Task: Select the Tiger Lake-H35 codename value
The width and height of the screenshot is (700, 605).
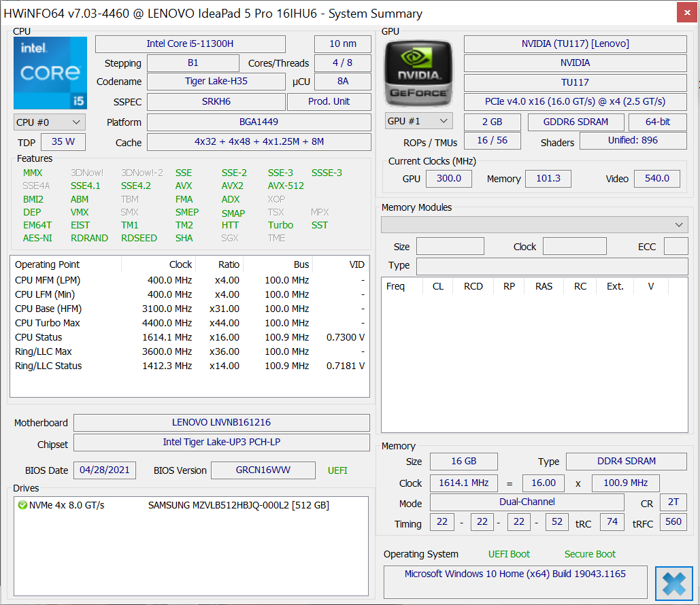Action: pos(216,81)
